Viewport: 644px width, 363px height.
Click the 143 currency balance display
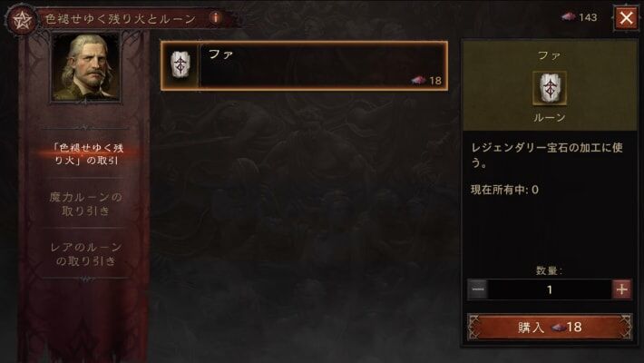[x=580, y=17]
